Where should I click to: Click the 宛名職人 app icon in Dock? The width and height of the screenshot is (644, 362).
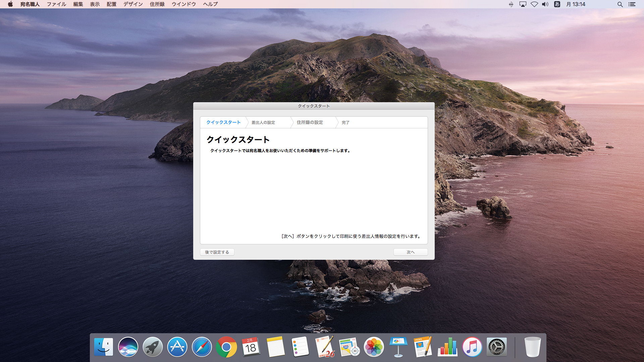click(325, 347)
